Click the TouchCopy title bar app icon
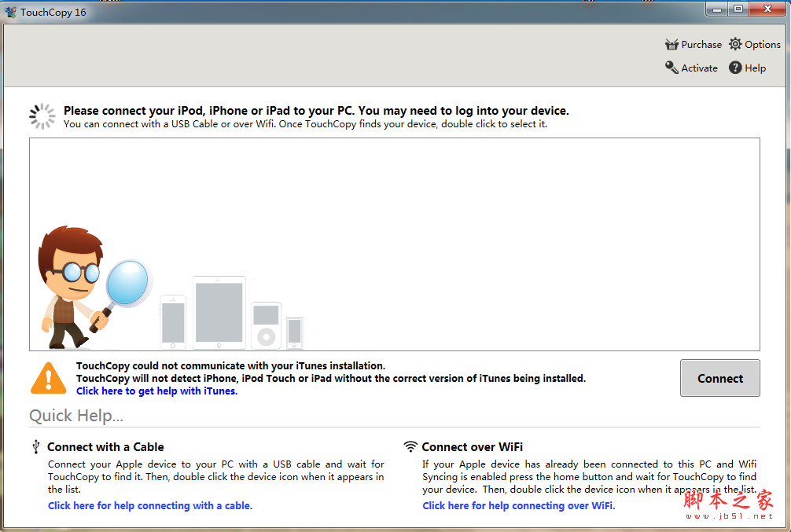The width and height of the screenshot is (791, 532). 10,12
